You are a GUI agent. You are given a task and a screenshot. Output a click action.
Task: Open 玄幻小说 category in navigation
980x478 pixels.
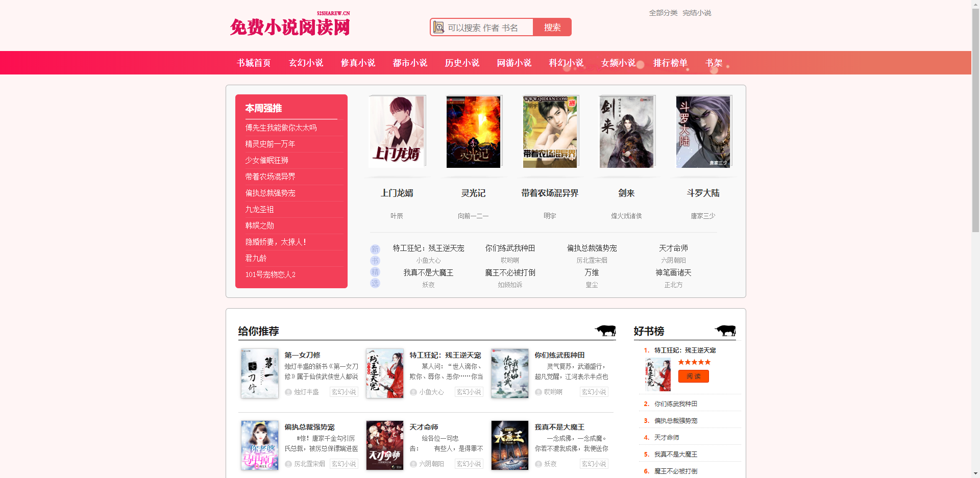pos(306,63)
